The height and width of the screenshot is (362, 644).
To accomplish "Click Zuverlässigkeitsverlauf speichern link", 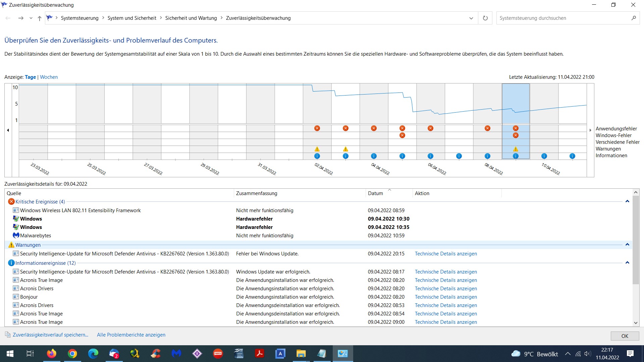I will [50, 335].
